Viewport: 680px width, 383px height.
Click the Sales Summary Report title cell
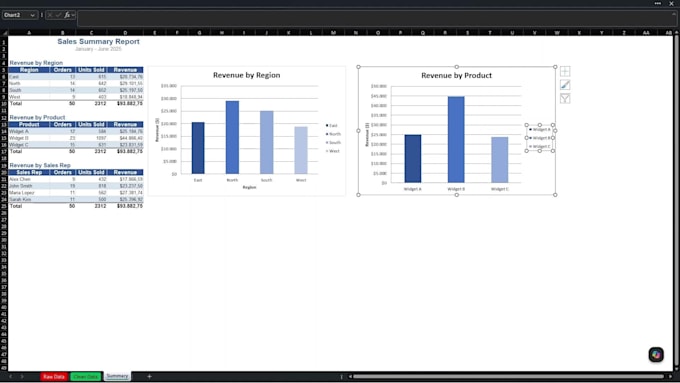tap(98, 42)
